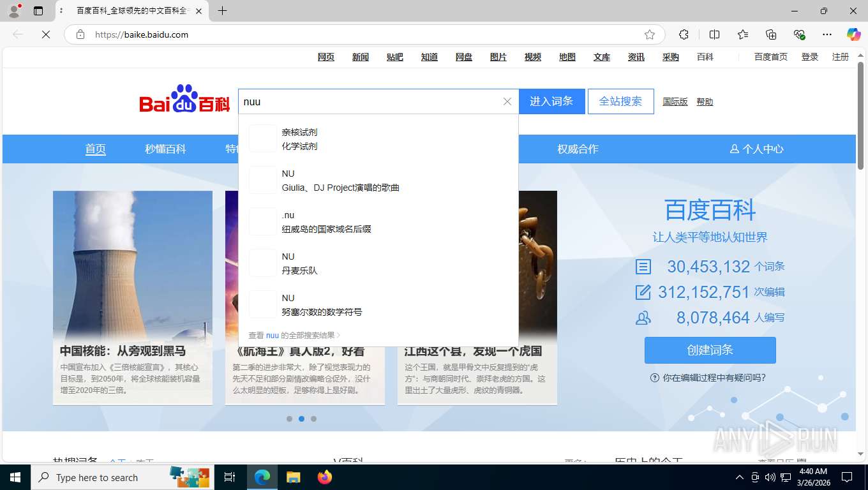The image size is (868, 490).
Task: Open 网页 in top navigation
Action: click(326, 57)
